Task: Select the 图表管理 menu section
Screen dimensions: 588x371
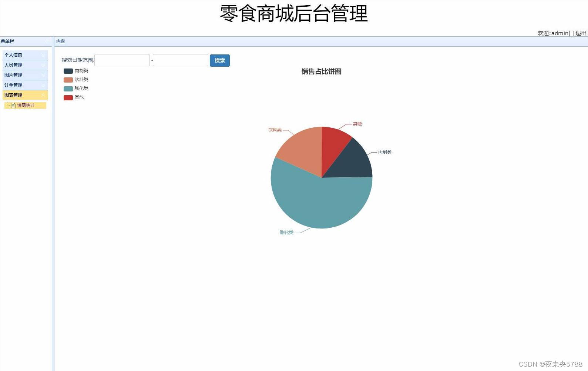Action: (x=25, y=95)
